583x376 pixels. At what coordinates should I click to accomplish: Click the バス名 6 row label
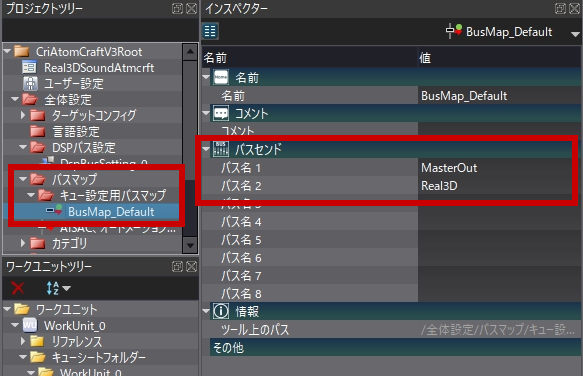tap(241, 258)
